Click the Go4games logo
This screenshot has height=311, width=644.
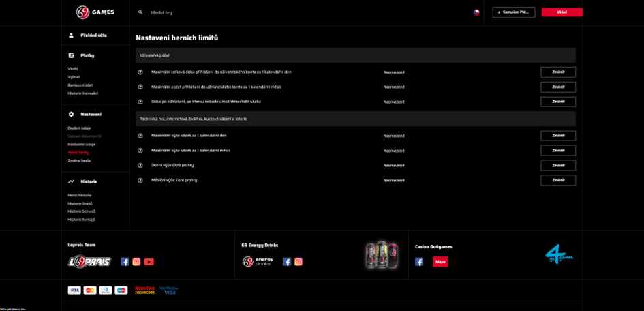[559, 254]
